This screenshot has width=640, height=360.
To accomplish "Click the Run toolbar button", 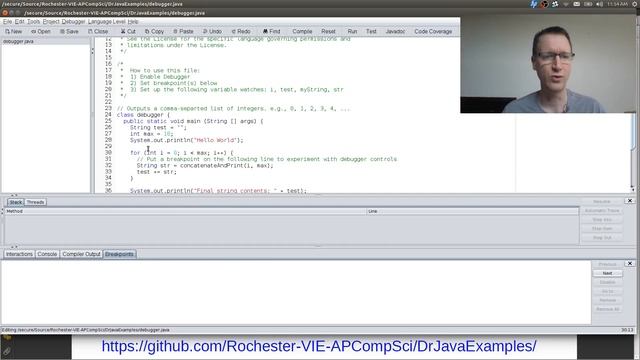I will [352, 31].
